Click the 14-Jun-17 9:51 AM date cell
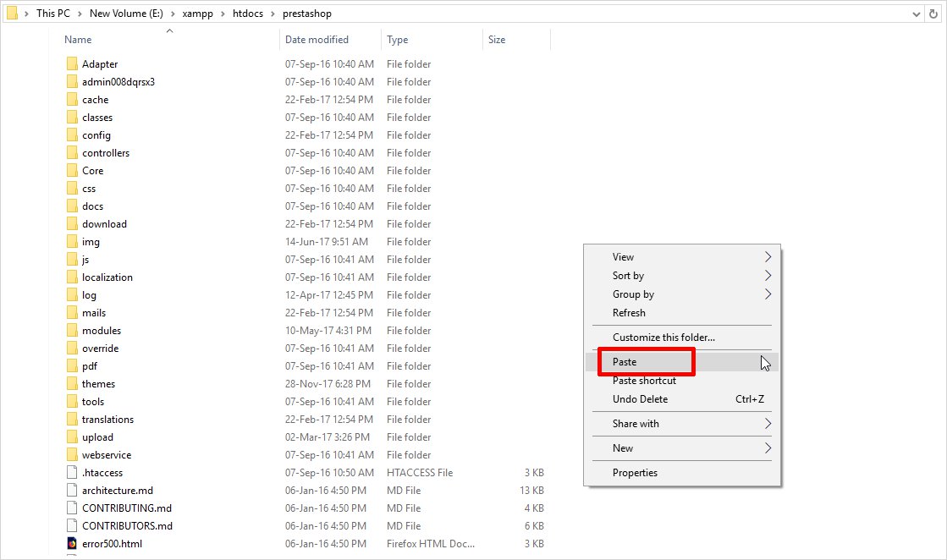This screenshot has height=560, width=947. [x=327, y=242]
